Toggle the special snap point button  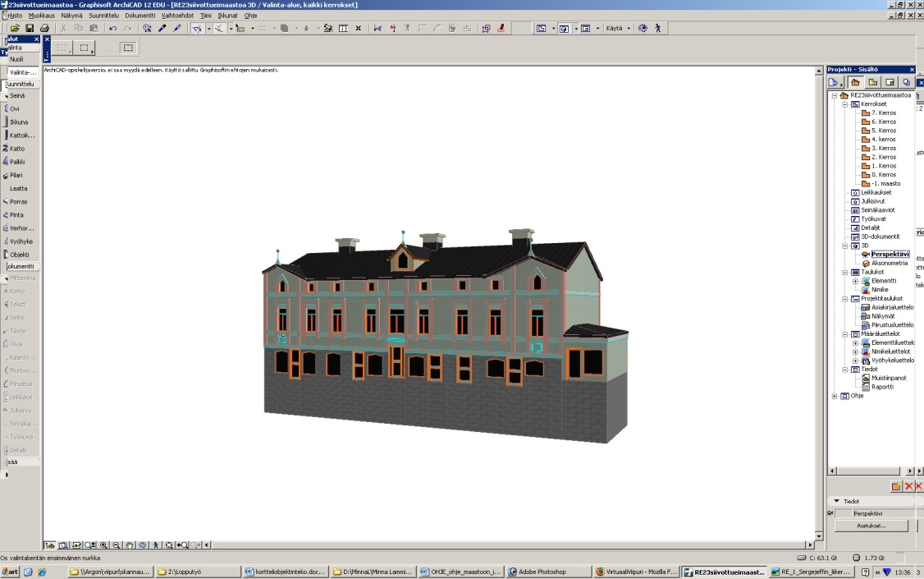218,28
